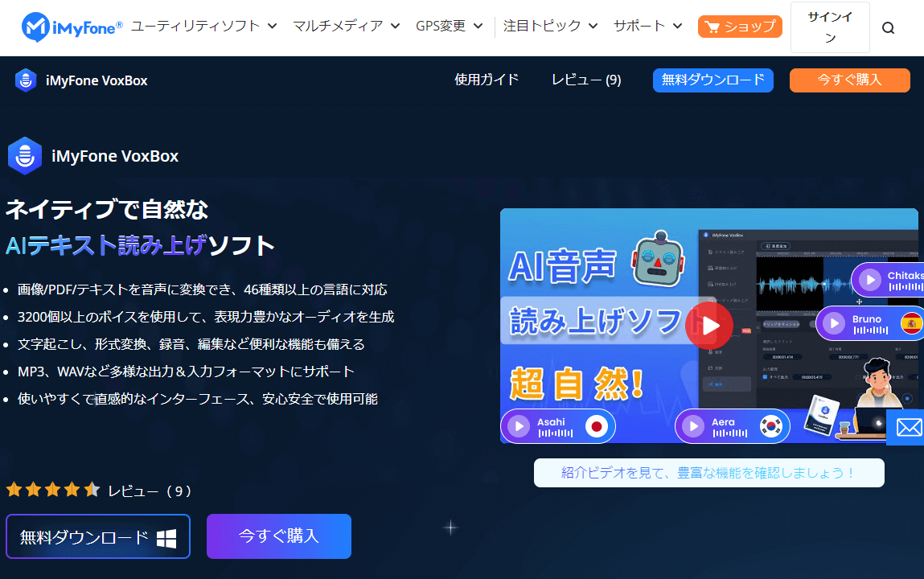Expand 注目トピック dropdown menu

(550, 26)
